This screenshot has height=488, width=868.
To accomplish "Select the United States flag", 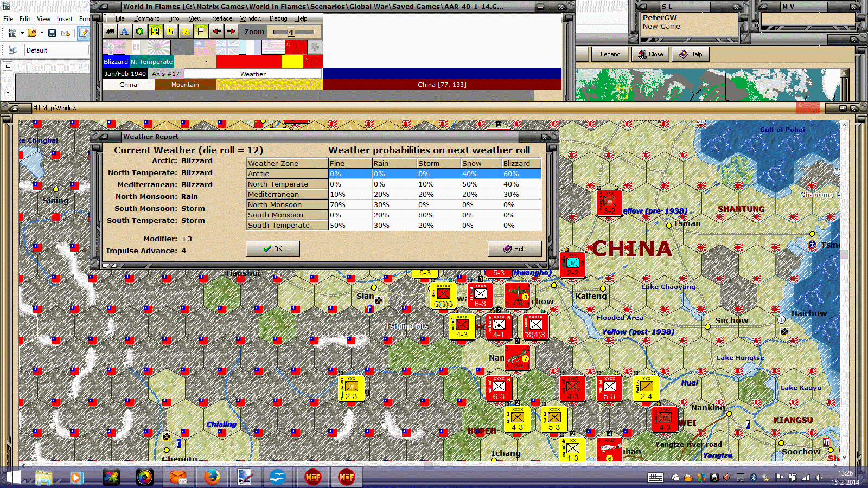I will coord(273,47).
